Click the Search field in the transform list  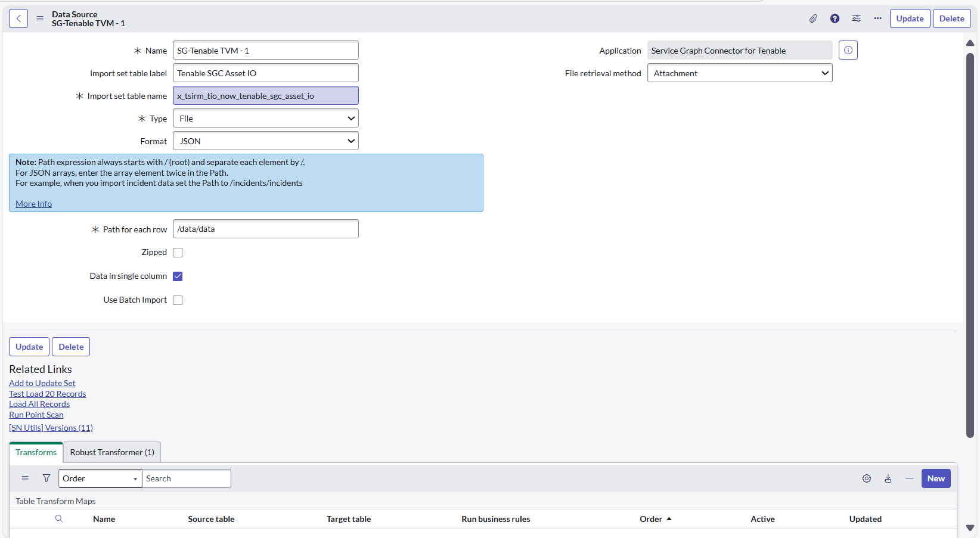[187, 478]
